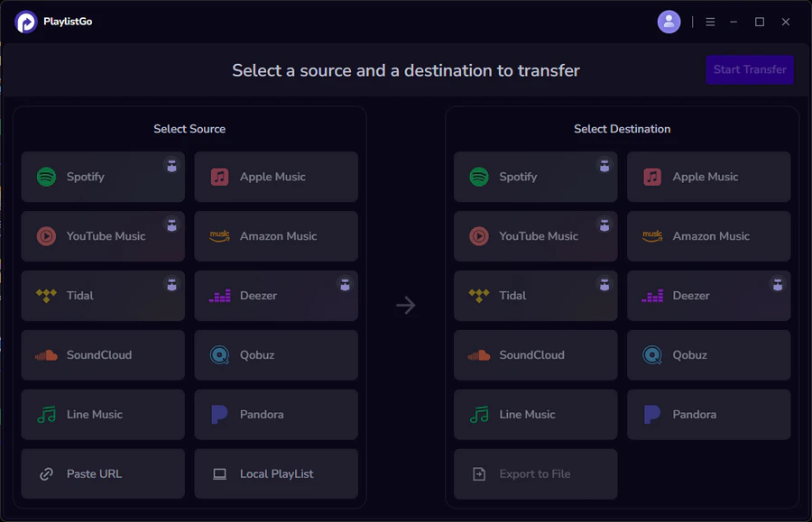Click Deezer logo in destination panel
Image resolution: width=812 pixels, height=522 pixels.
(x=652, y=296)
